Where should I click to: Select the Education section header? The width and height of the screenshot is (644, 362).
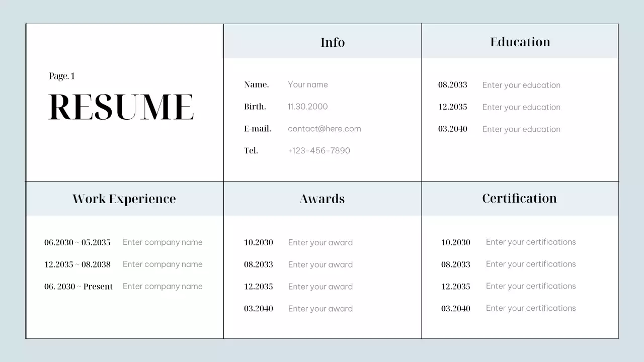[x=520, y=42]
